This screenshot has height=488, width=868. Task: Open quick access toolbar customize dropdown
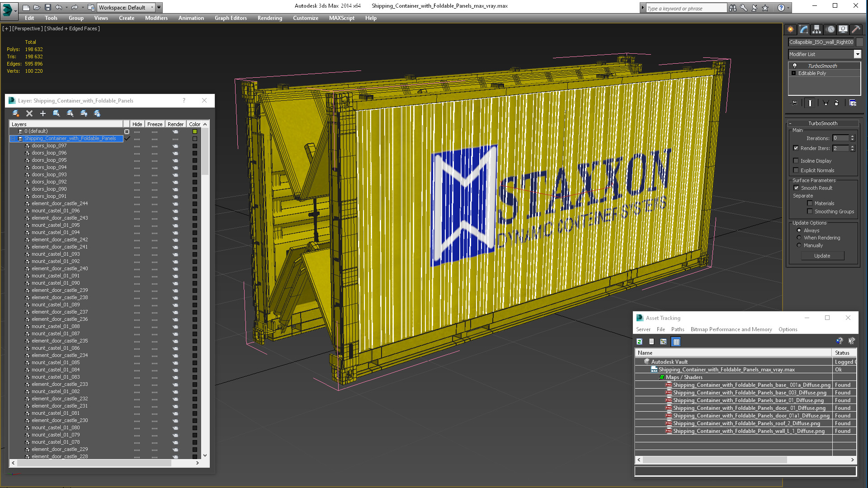pyautogui.click(x=159, y=7)
